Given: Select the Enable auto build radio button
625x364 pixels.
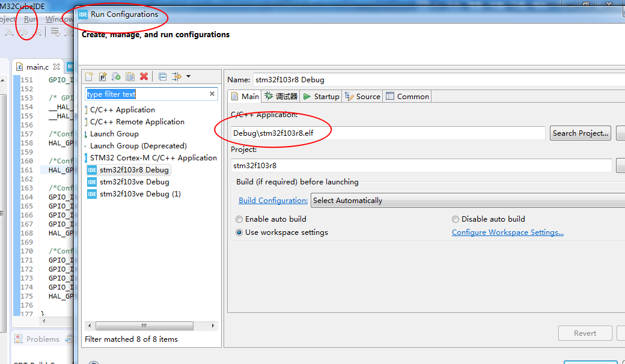Looking at the screenshot, I should (239, 219).
